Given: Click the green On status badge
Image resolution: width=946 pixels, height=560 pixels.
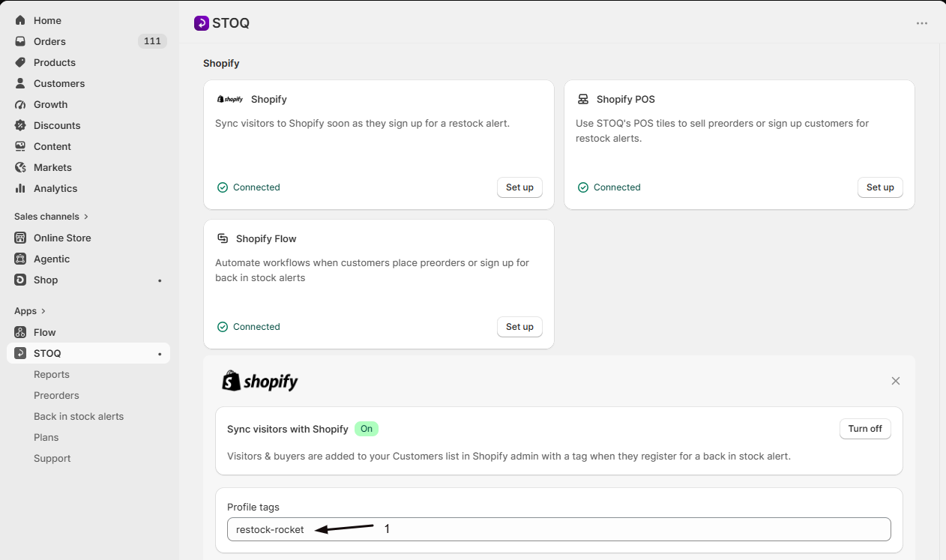Looking at the screenshot, I should point(367,429).
